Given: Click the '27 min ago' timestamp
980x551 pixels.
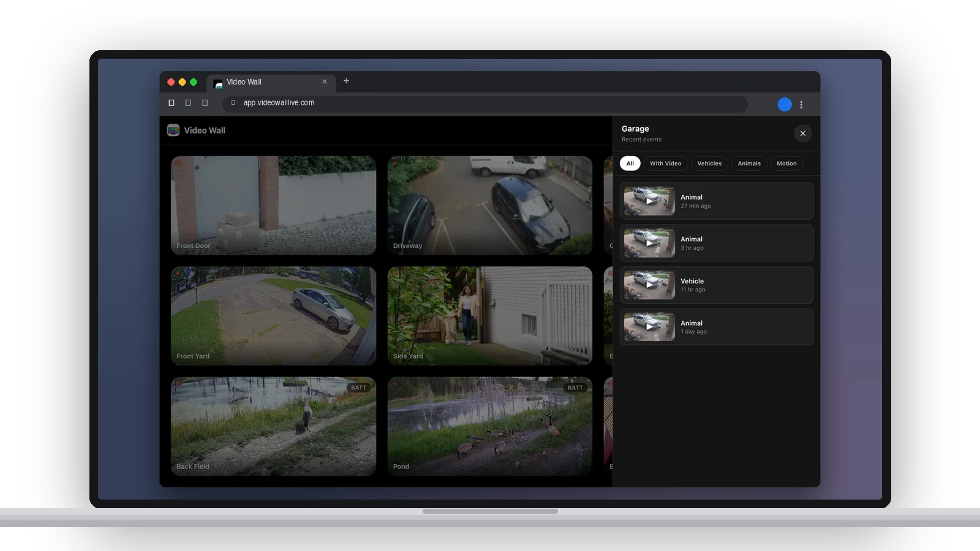Looking at the screenshot, I should (696, 206).
